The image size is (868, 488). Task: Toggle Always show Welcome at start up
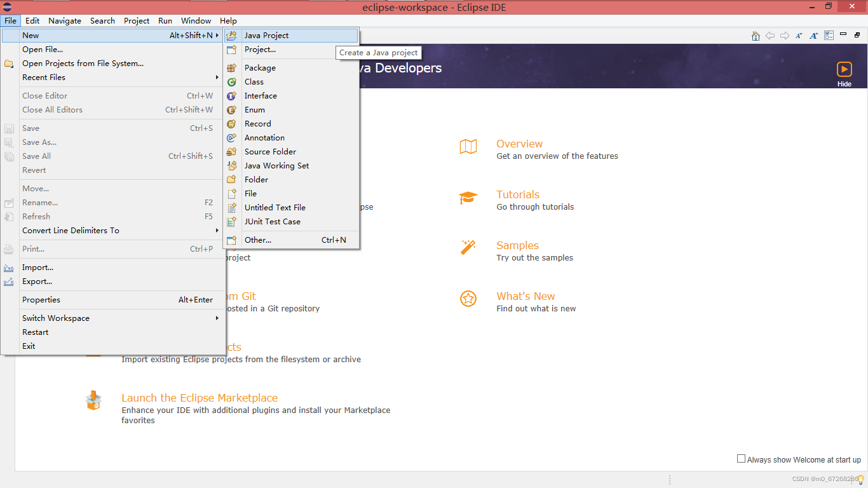coord(741,459)
